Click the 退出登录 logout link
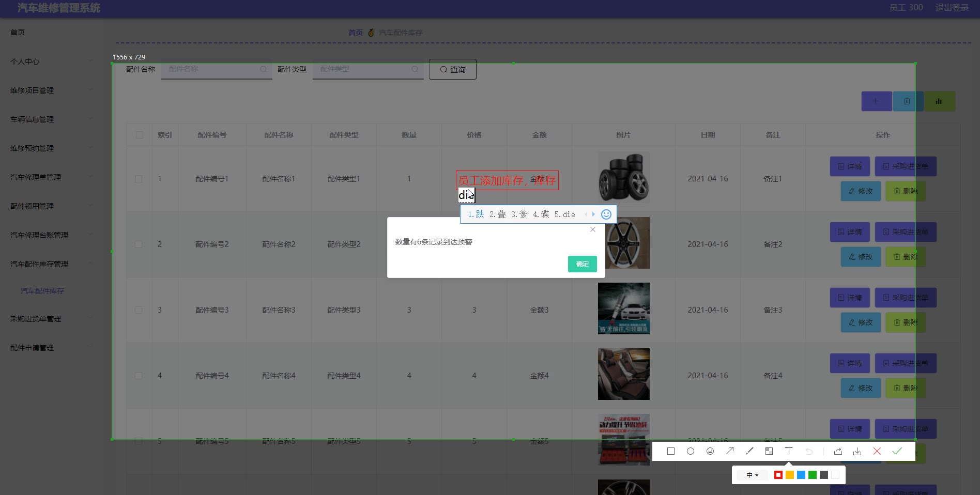 click(952, 8)
